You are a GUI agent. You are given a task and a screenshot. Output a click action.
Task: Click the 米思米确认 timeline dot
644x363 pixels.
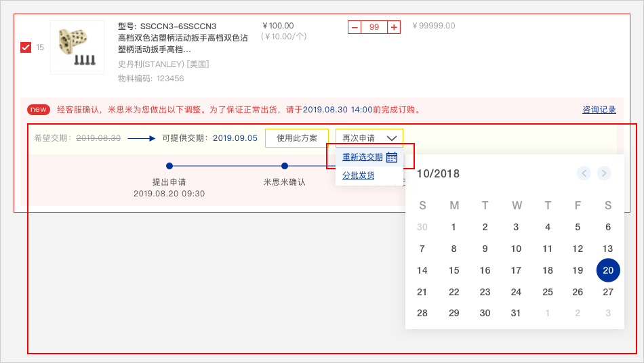pyautogui.click(x=285, y=166)
